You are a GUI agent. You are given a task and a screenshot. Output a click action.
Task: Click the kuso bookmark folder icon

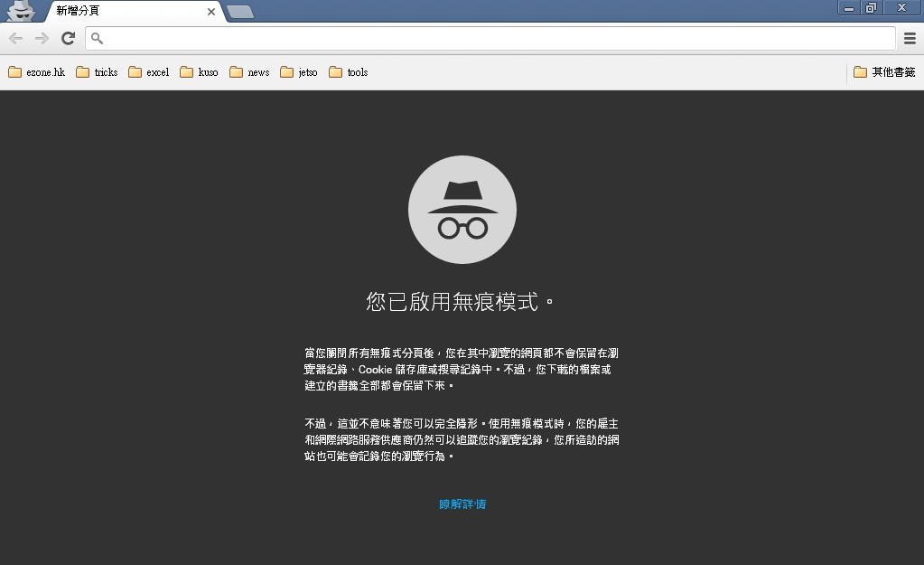[x=186, y=71]
